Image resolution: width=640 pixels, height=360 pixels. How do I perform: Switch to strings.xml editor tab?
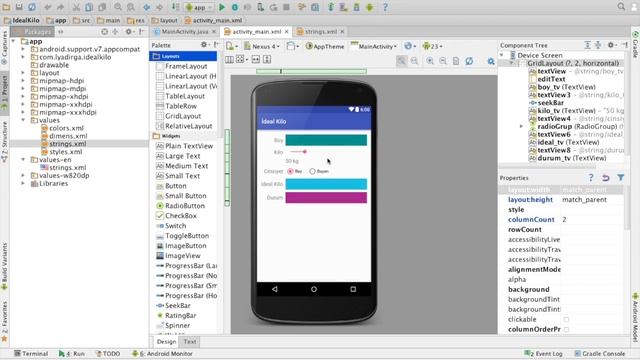click(320, 31)
